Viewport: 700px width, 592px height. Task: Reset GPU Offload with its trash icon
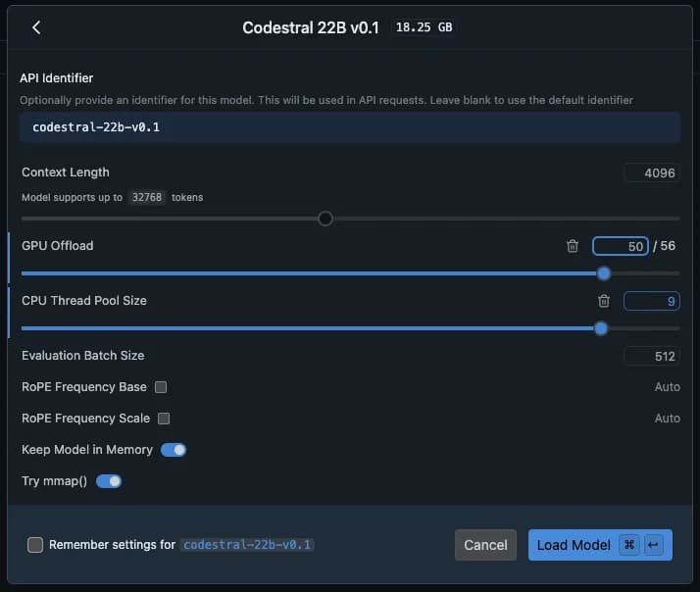click(573, 246)
